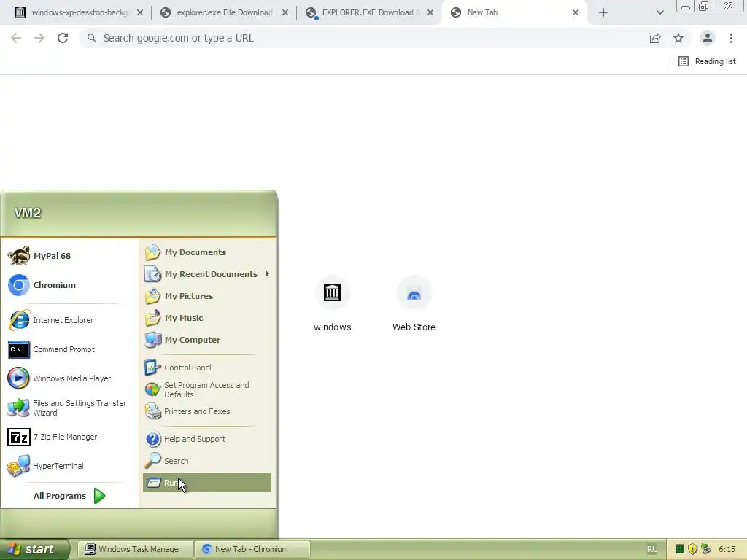Click the RU language indicator
The image size is (747, 560).
point(651,549)
